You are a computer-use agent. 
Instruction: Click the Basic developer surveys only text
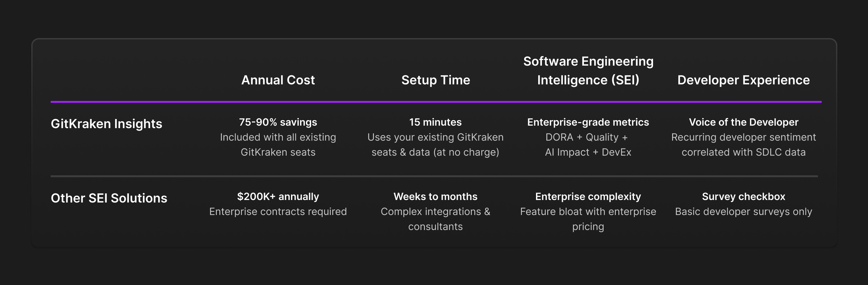[743, 212]
